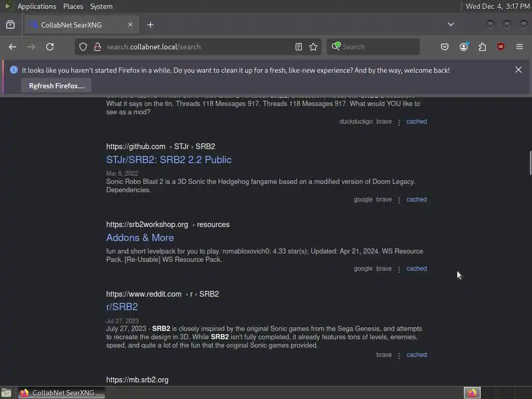Open the Addons & More result
This screenshot has height=399, width=532.
pyautogui.click(x=140, y=237)
